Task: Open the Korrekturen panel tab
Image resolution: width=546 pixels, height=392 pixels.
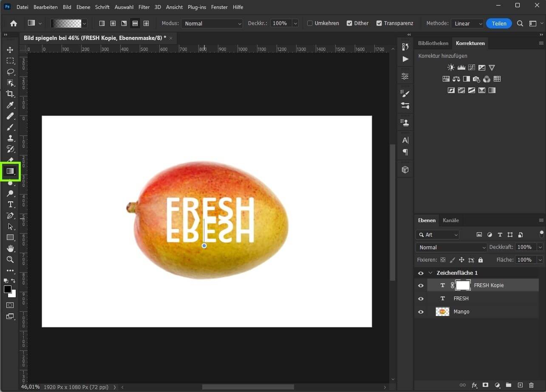Action: coord(470,43)
